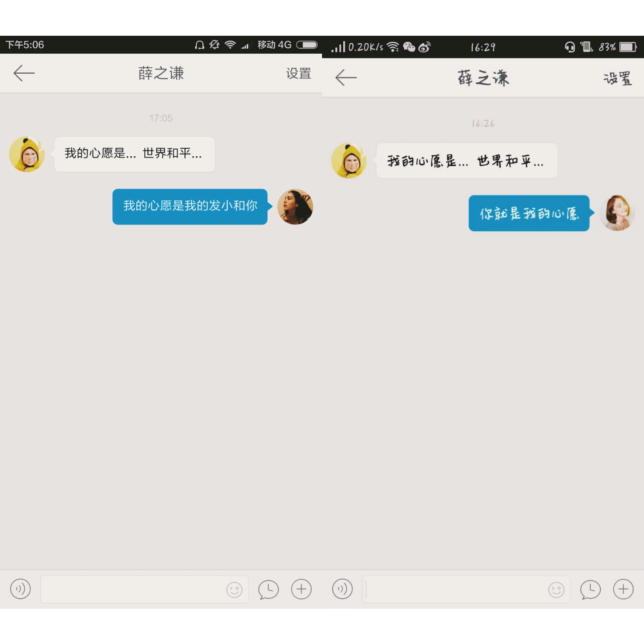Tap the small signal icon in left status bar
Screen dimensions: 644x644
(x=245, y=46)
